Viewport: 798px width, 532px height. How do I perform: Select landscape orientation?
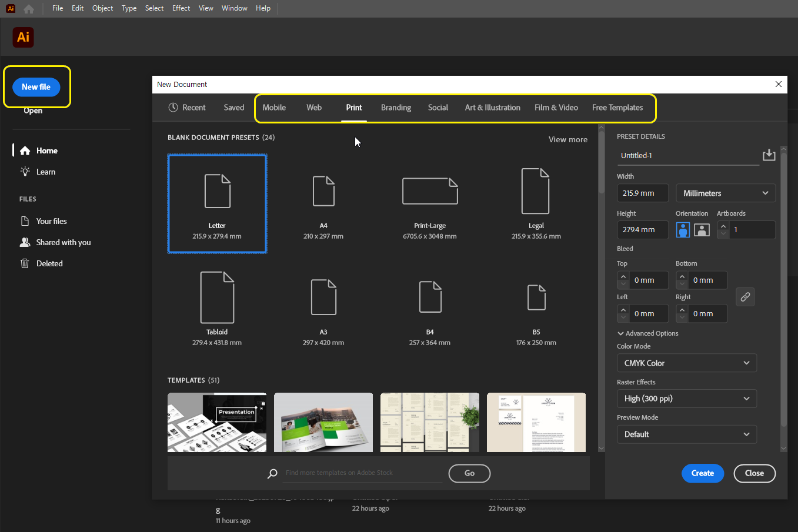coord(702,230)
